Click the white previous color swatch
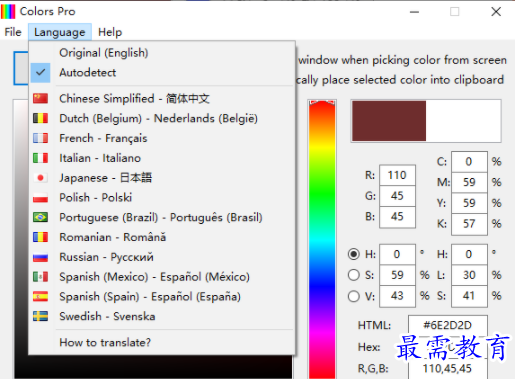This screenshot has width=518, height=379. pyautogui.click(x=463, y=121)
